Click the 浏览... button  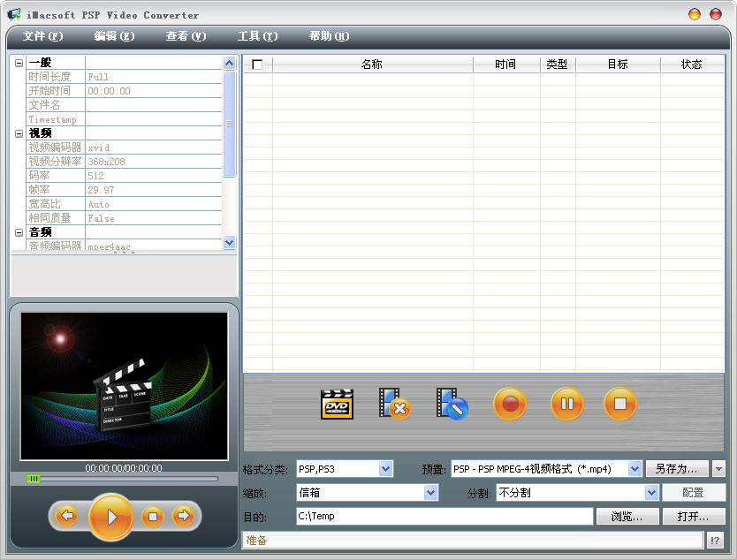(627, 517)
